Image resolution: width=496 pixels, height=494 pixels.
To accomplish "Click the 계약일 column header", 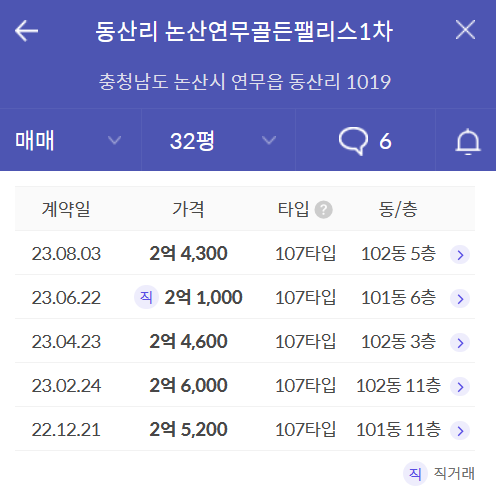I will [x=66, y=209].
